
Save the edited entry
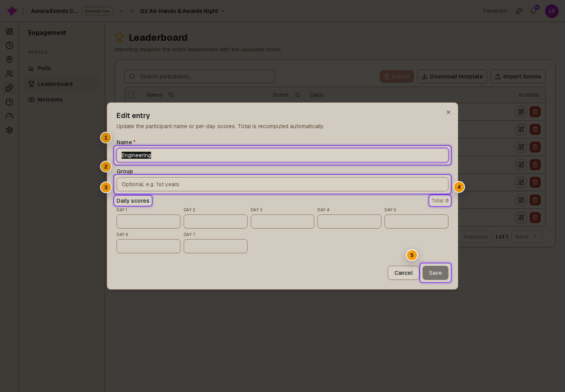tap(436, 273)
